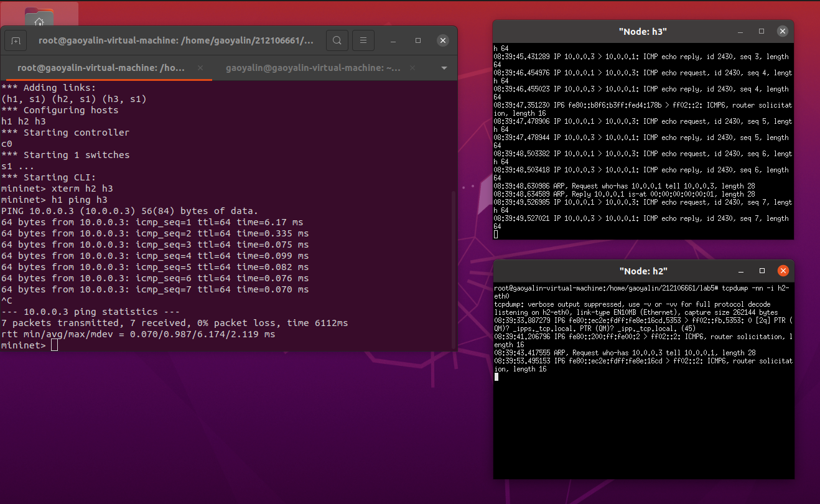Click the "PING 10.0.0.3" header line
820x504 pixels.
pyautogui.click(x=129, y=211)
